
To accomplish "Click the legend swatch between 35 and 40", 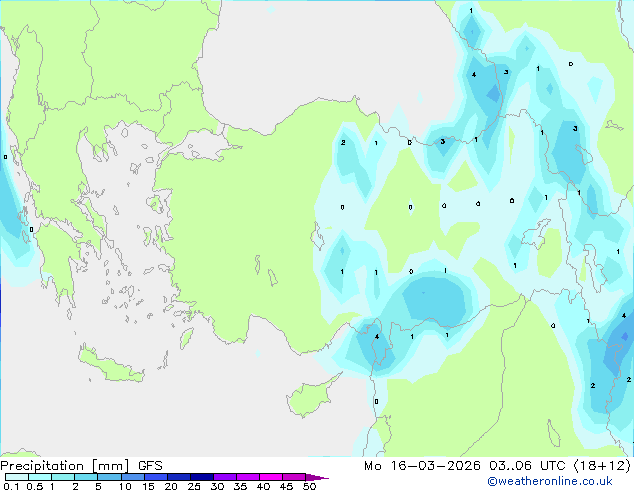I will pos(247,477).
